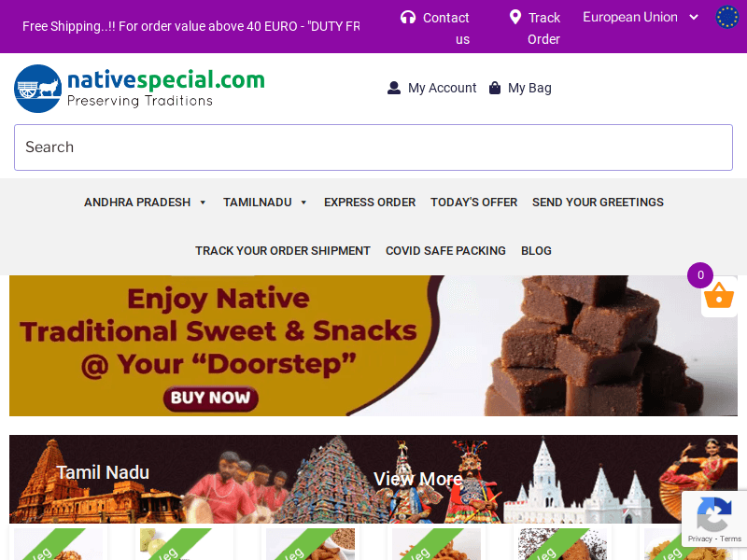Open the orange floating basket cart
This screenshot has height=560, width=747.
click(719, 296)
